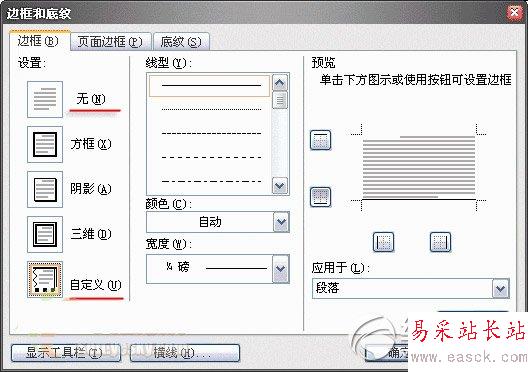Select the dash-dot line style
Image resolution: width=528 pixels, height=372 pixels.
pos(211,181)
